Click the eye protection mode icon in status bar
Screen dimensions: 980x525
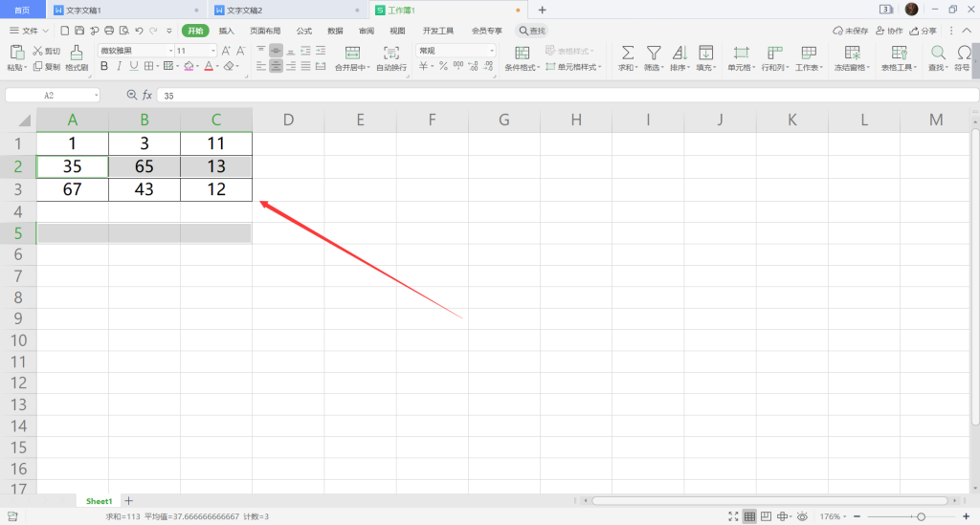[x=803, y=516]
